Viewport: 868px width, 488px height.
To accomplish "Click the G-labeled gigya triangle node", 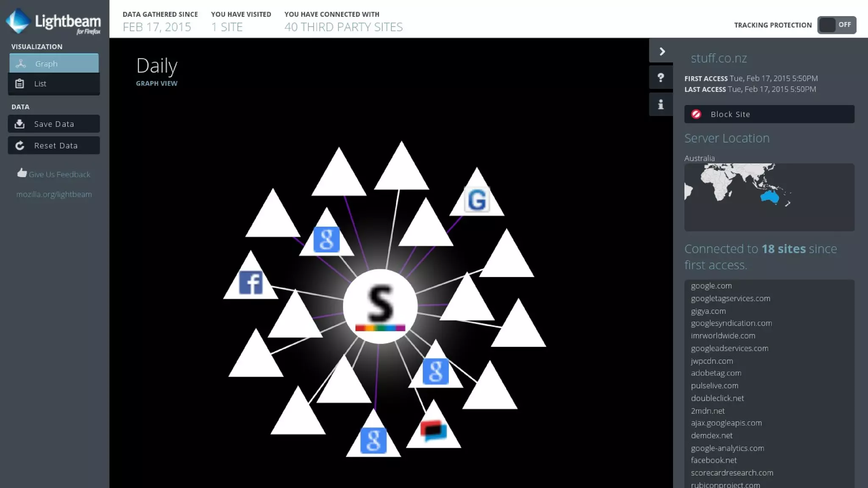I will point(477,200).
